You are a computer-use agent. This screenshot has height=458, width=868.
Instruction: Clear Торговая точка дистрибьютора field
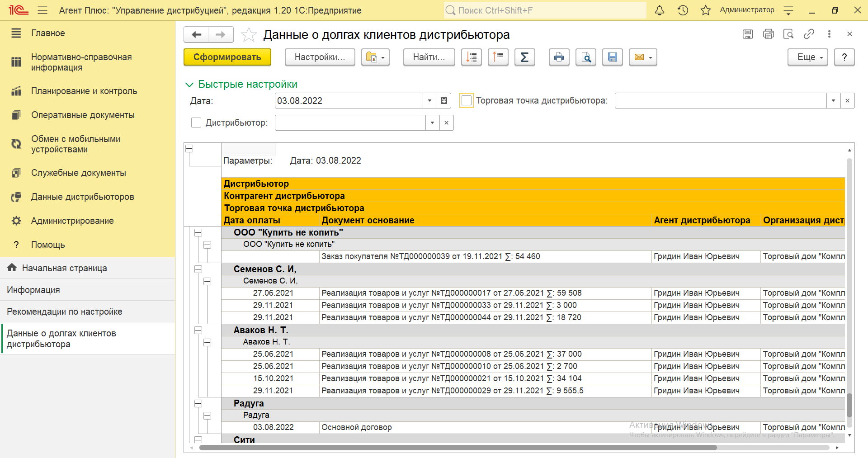coord(847,100)
